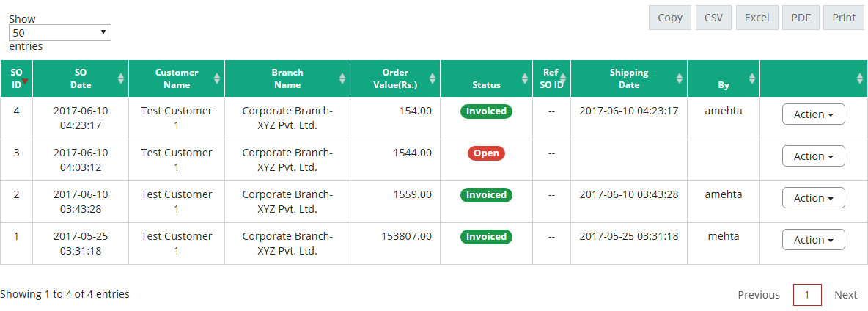The width and height of the screenshot is (868, 311).
Task: Expand Action dropdown for SO 4
Action: pos(813,114)
